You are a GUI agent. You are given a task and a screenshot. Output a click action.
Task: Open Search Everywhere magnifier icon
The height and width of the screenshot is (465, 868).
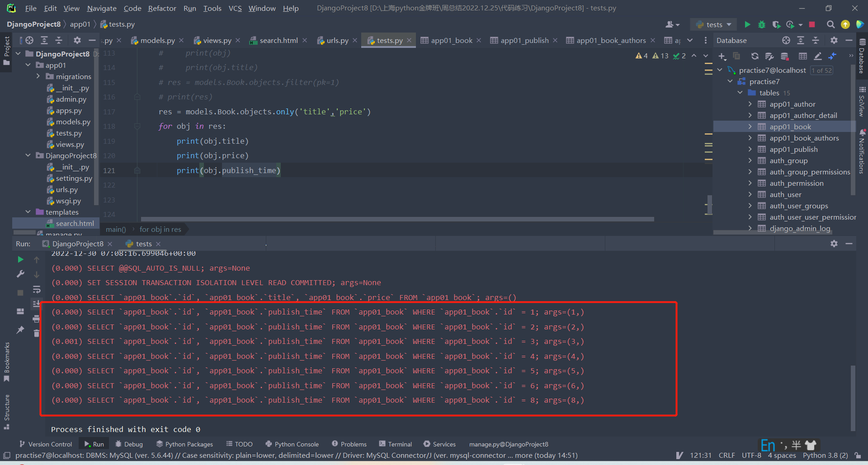(830, 24)
